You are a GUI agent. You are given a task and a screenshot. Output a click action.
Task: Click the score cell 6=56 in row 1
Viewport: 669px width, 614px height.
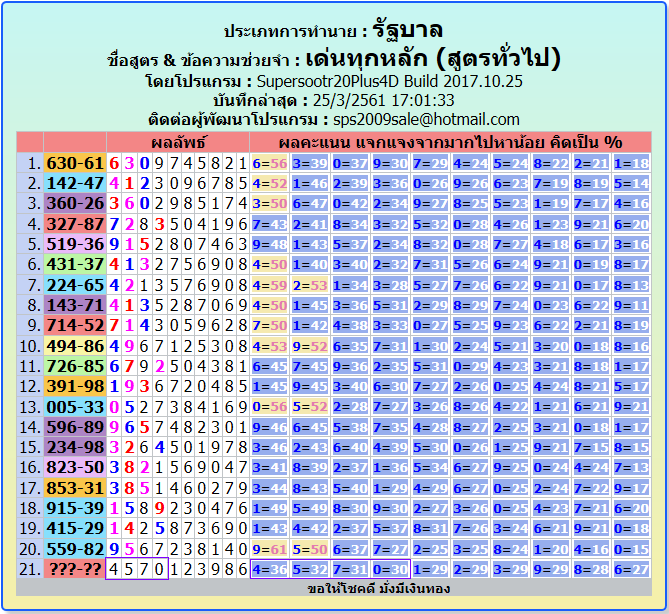(270, 163)
